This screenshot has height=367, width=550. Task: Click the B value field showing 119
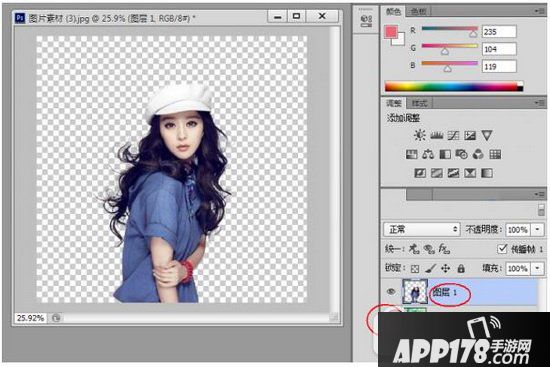499,66
